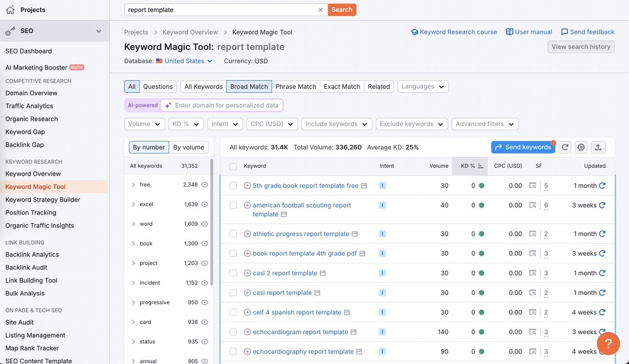Viewport: 629px width, 364px height.
Task: Click the Projects home icon
Action: pyautogui.click(x=10, y=9)
